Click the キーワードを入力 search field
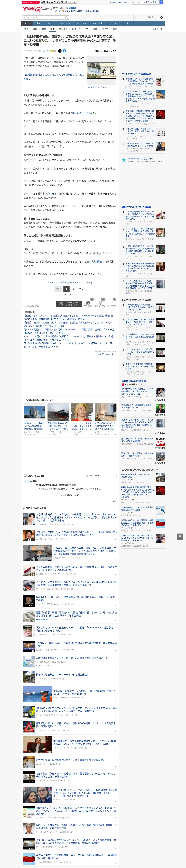186x868 pixels. point(43,18)
